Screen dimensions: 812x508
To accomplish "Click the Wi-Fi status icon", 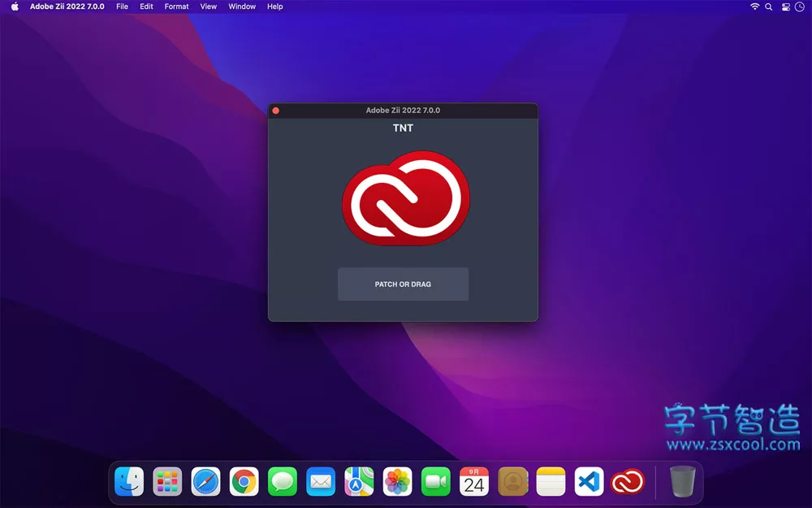I will coord(754,7).
